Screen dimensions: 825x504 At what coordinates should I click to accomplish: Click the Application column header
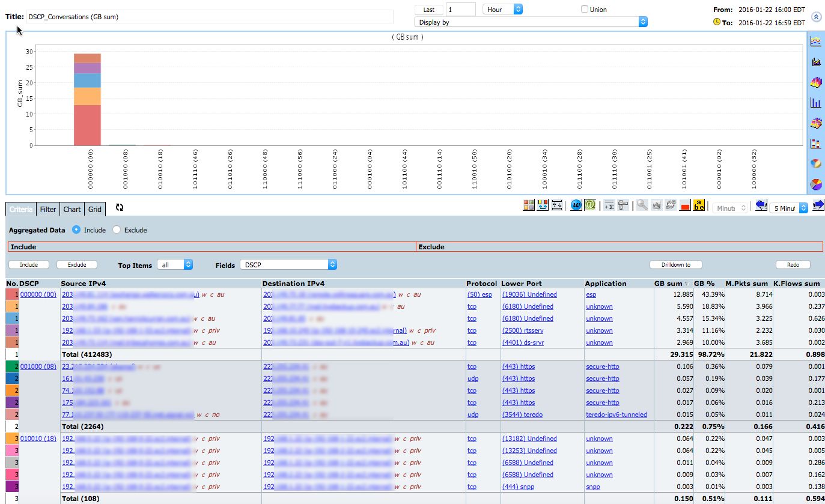(x=606, y=284)
